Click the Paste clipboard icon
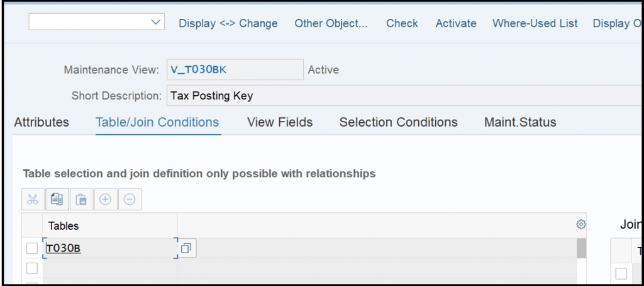The width and height of the screenshot is (644, 286). pos(81,200)
